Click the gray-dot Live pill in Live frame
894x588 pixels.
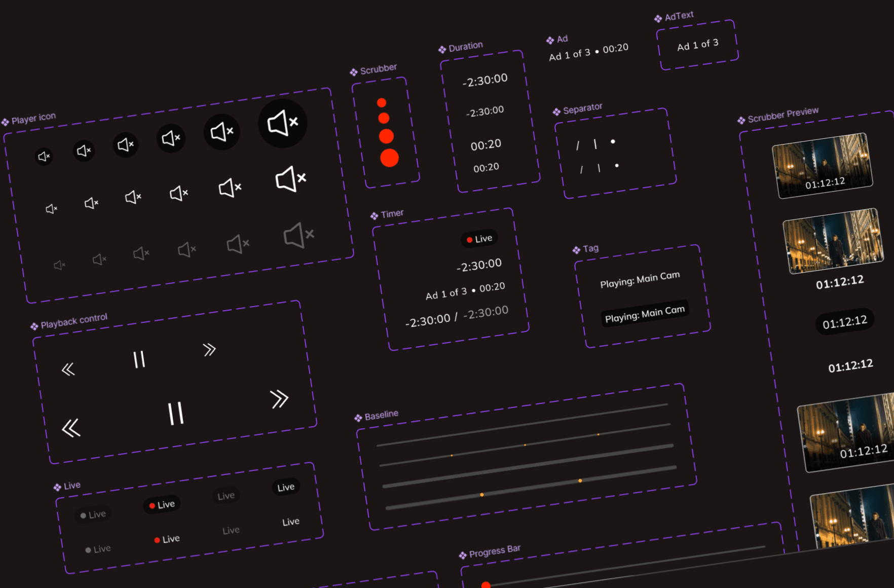pos(93,515)
